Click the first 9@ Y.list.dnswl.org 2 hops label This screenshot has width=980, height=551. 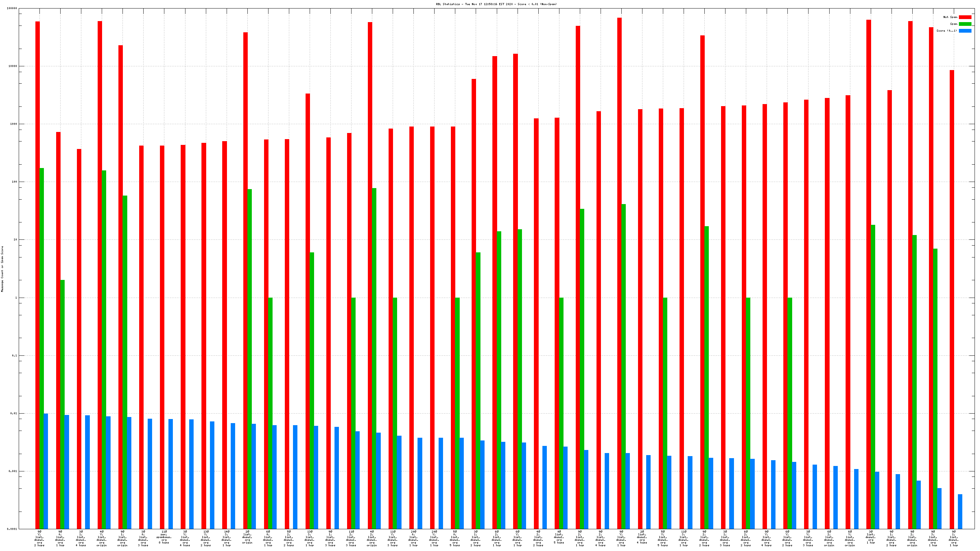[39, 538]
